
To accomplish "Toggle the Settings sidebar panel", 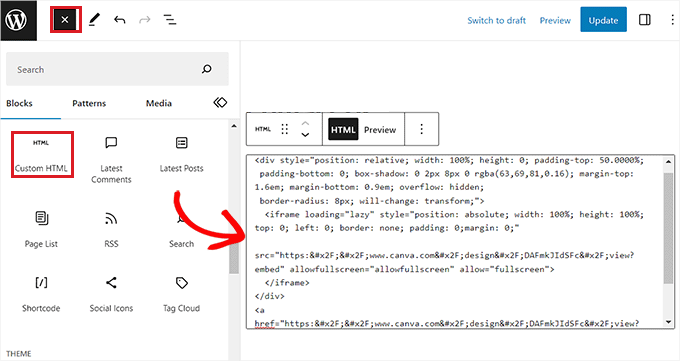I will coord(645,20).
